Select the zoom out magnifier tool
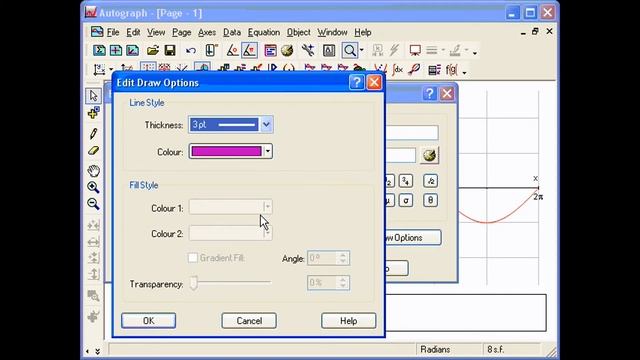The image size is (640, 360). point(93,204)
